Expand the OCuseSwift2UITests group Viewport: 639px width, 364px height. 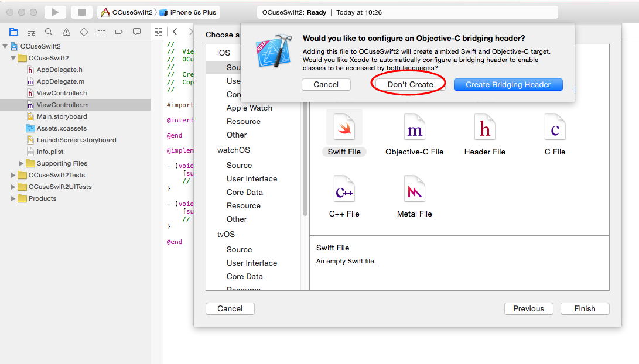pyautogui.click(x=13, y=187)
